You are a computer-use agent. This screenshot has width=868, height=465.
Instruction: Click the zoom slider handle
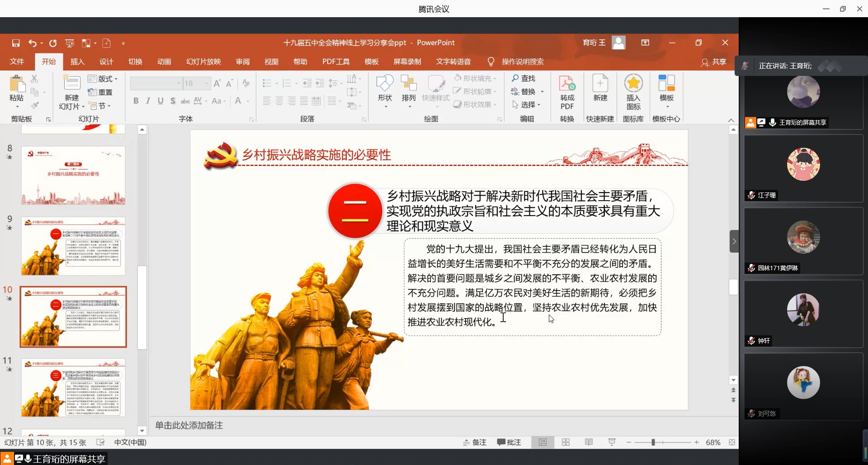pyautogui.click(x=653, y=442)
